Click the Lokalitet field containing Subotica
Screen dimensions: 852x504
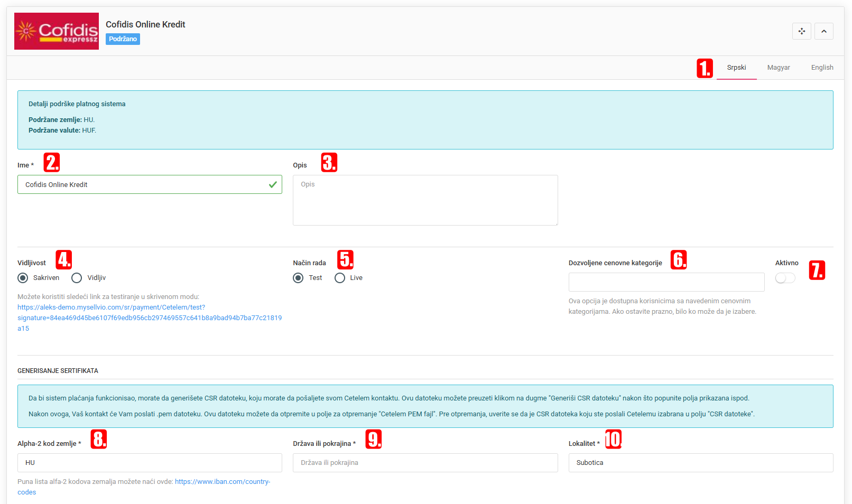coord(700,463)
